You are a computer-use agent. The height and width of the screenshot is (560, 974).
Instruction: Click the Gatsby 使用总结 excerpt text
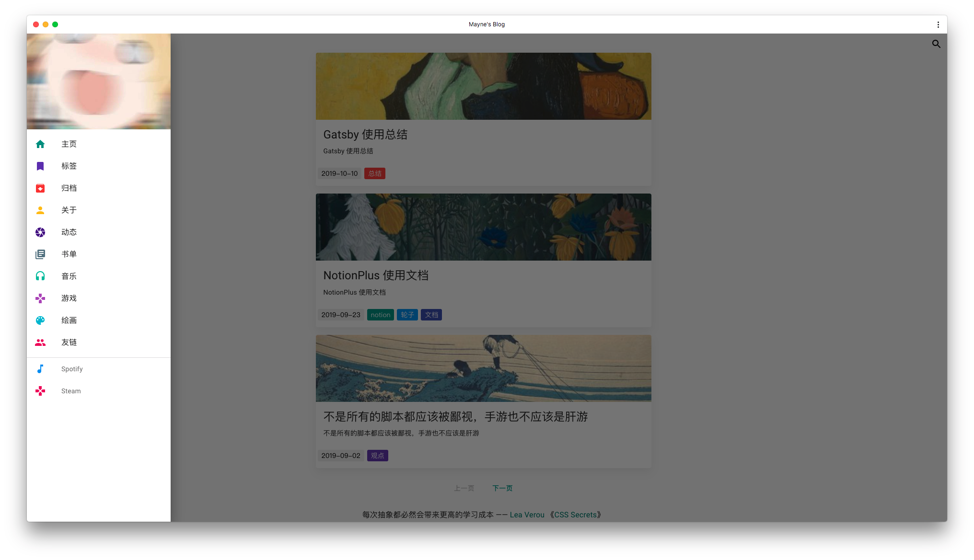click(x=348, y=151)
